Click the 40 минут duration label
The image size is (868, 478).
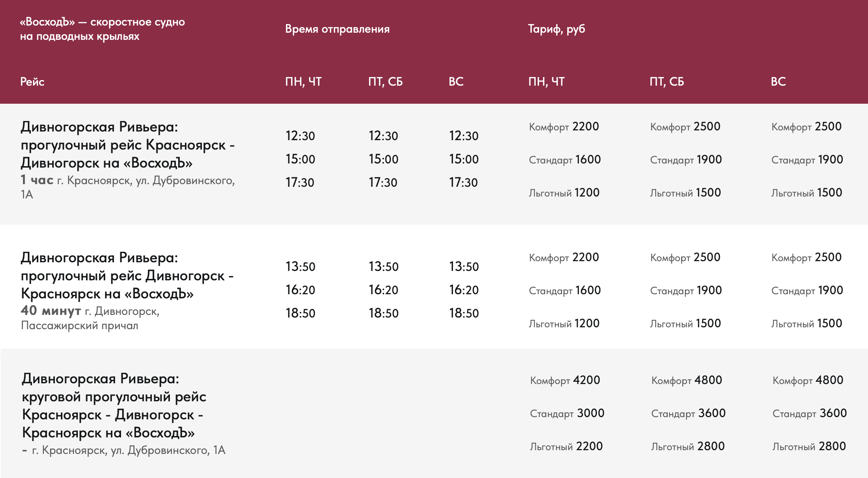[x=51, y=311]
